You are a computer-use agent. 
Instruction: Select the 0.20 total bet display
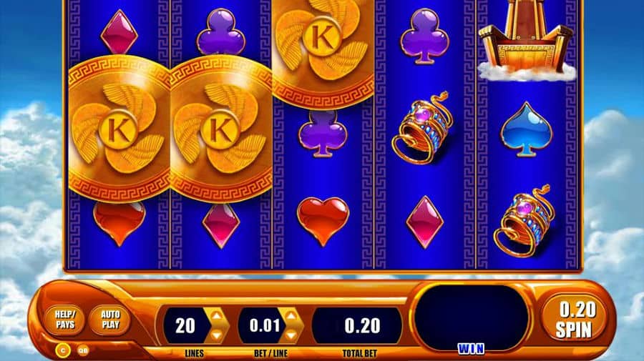356,326
